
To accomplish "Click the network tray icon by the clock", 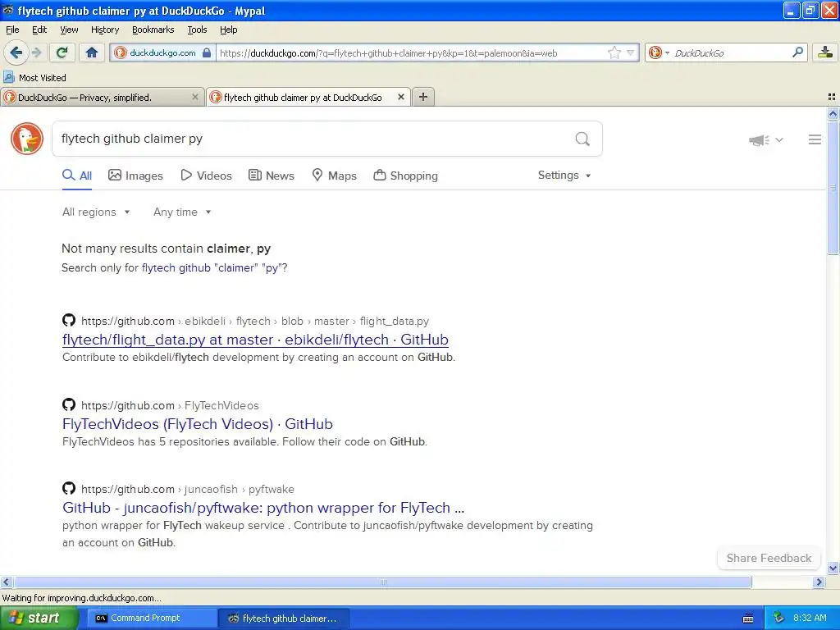I will (x=779, y=618).
